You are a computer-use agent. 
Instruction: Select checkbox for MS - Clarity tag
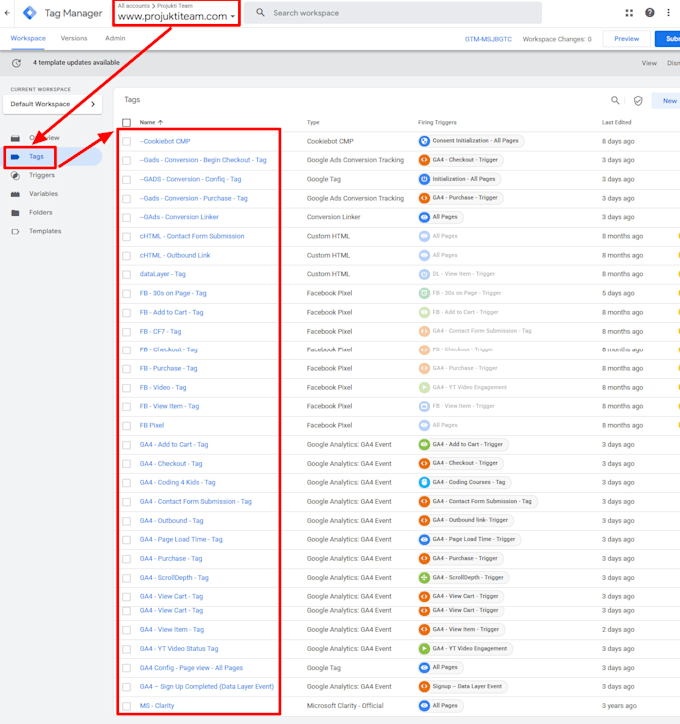coord(126,706)
